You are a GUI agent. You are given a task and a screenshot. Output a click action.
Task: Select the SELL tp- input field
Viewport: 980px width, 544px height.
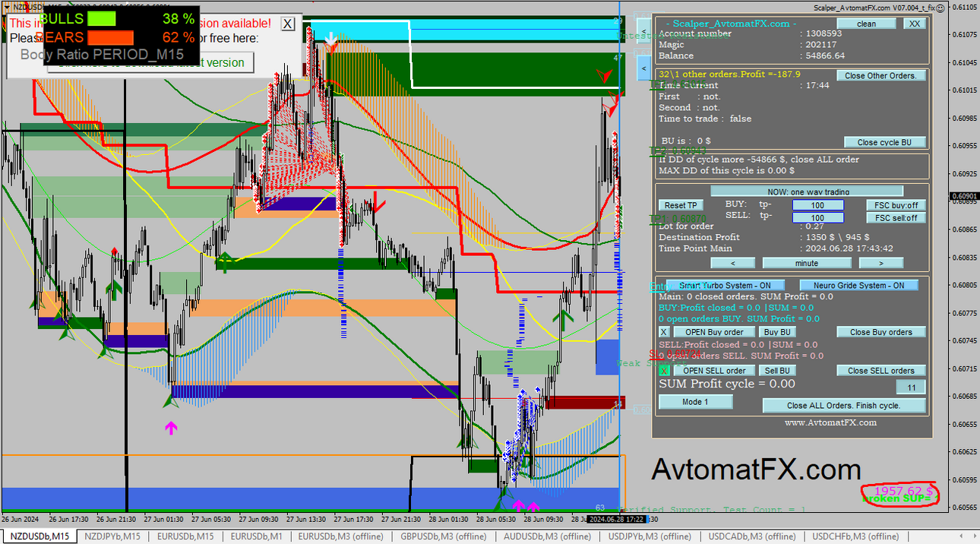pyautogui.click(x=818, y=218)
